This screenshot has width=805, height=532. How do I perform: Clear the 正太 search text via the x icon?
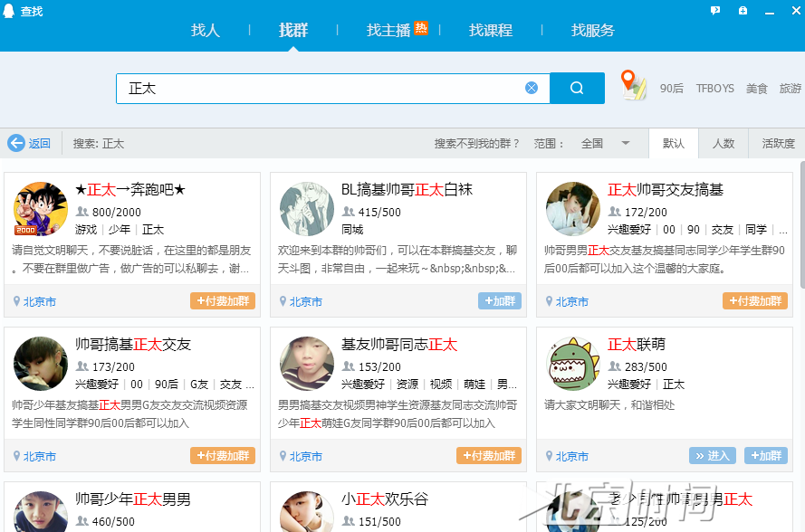coord(532,87)
